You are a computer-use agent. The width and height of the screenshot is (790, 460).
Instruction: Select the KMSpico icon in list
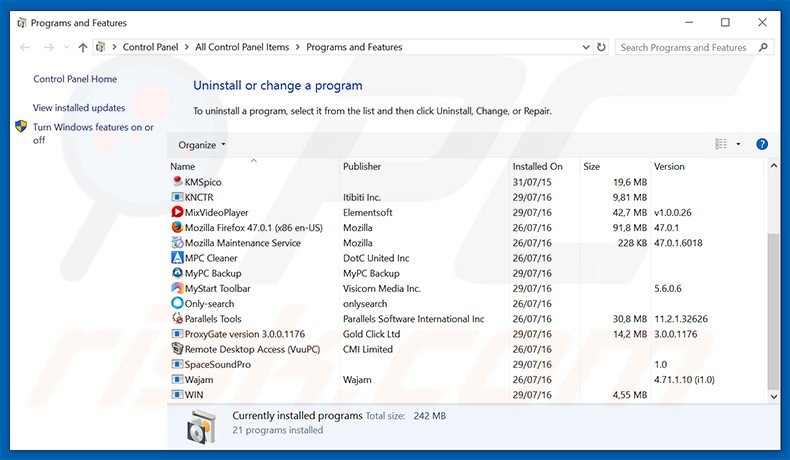[177, 182]
